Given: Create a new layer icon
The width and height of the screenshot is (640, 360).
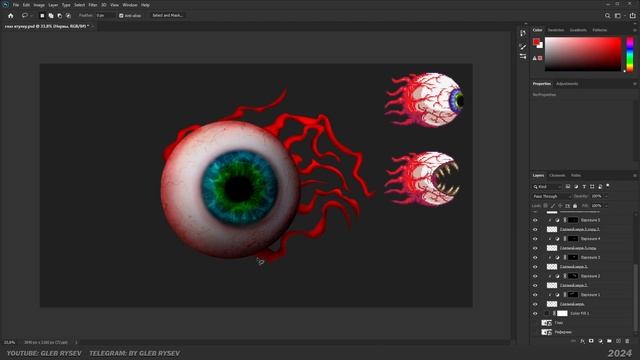Looking at the screenshot, I should [x=618, y=341].
